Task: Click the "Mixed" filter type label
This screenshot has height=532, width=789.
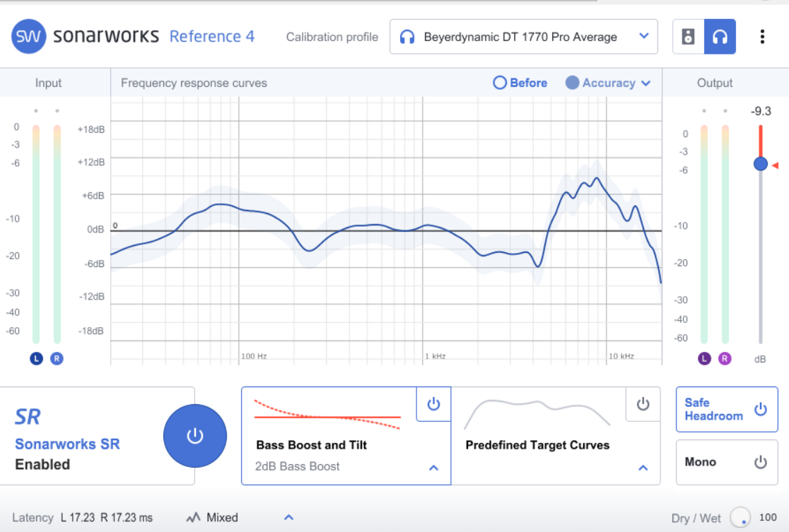Action: pyautogui.click(x=222, y=517)
